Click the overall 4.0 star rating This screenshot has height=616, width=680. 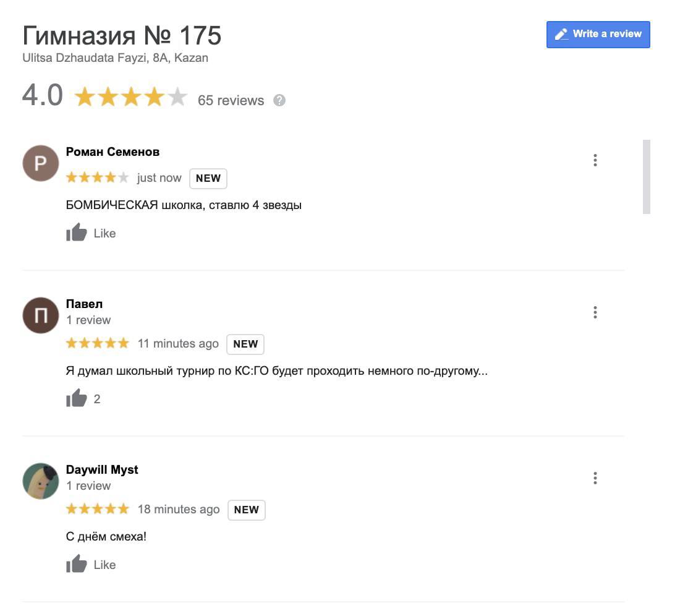[130, 96]
